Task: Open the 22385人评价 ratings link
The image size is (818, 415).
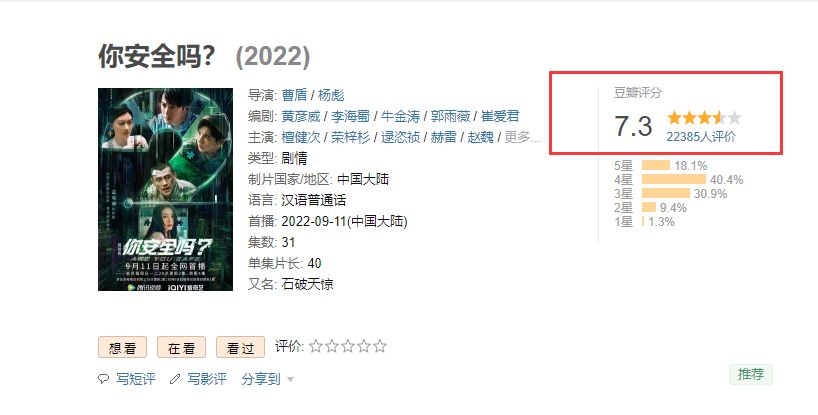Action: pos(701,137)
